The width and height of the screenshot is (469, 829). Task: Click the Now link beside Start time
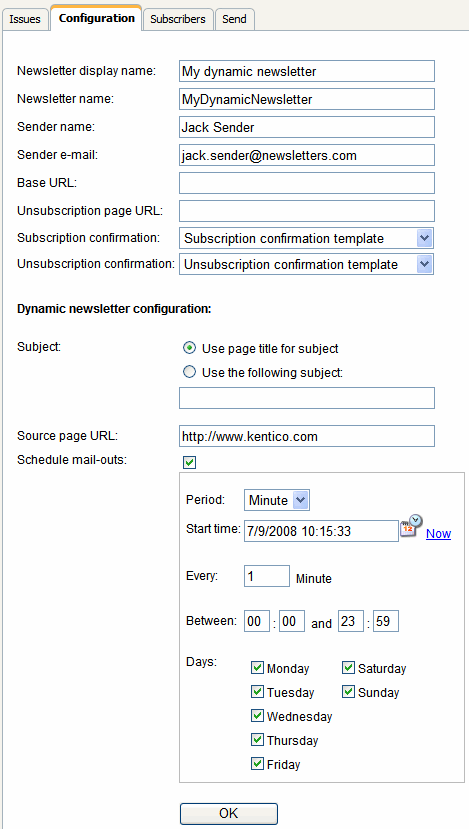click(x=438, y=533)
